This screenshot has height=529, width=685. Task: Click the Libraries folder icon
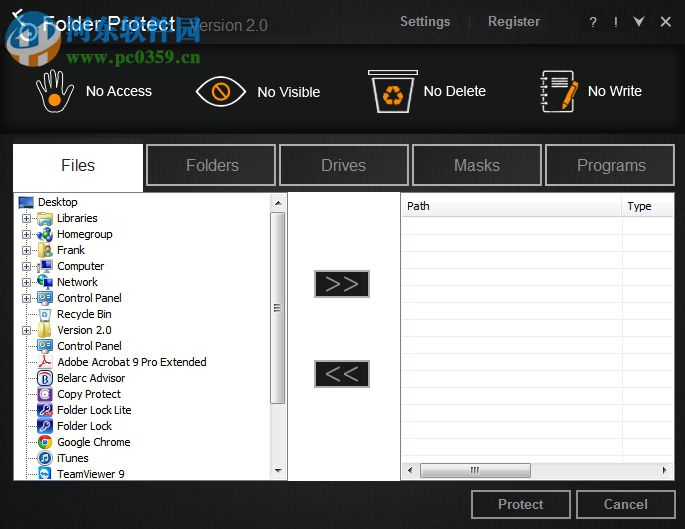(45, 218)
